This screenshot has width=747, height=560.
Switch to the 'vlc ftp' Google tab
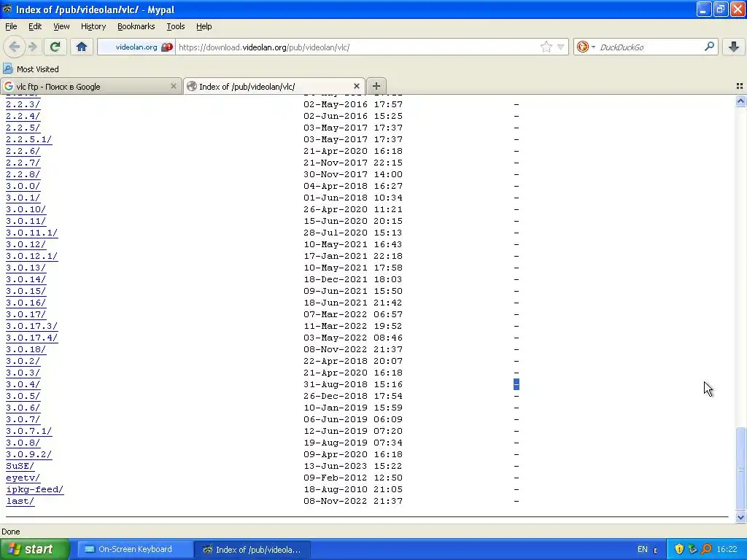point(90,86)
